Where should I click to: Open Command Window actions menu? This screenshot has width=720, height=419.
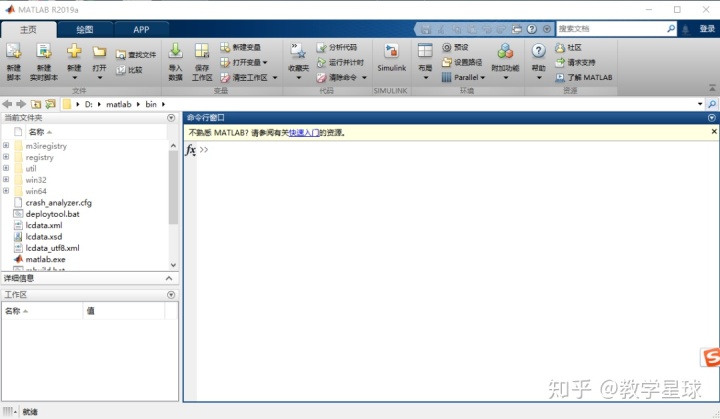pos(712,118)
